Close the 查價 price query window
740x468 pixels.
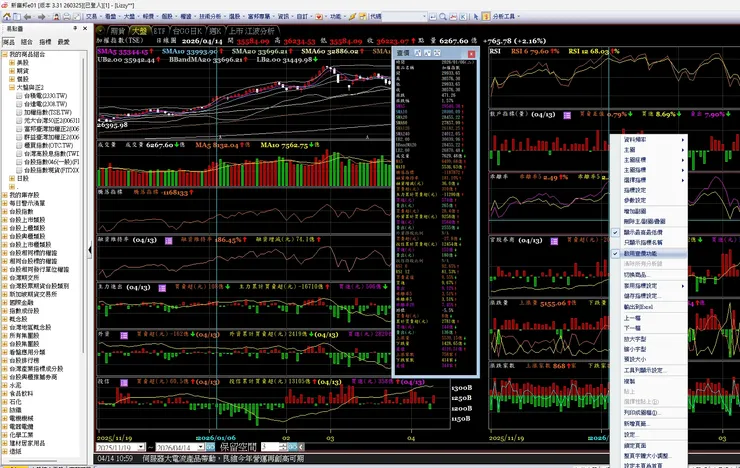[471, 54]
